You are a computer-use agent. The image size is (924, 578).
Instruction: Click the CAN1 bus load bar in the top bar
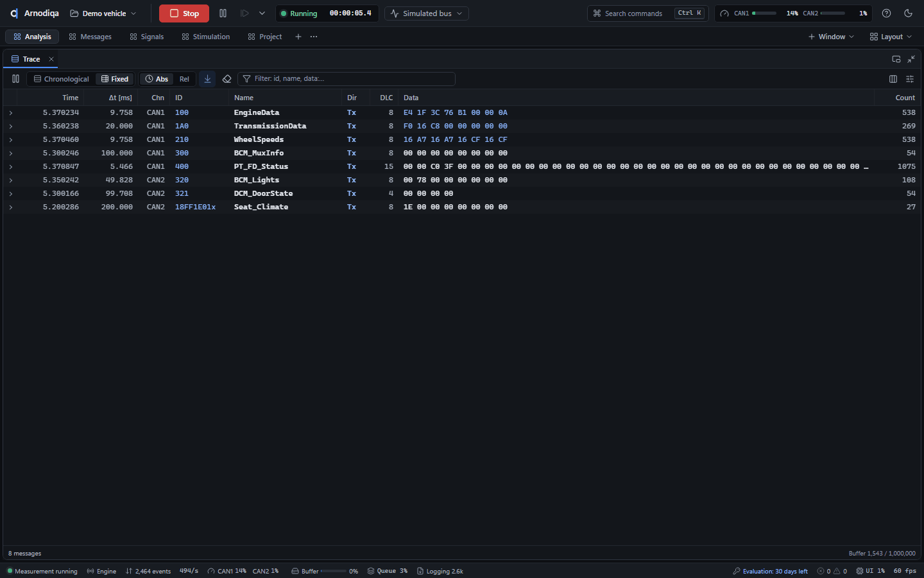[x=765, y=13]
